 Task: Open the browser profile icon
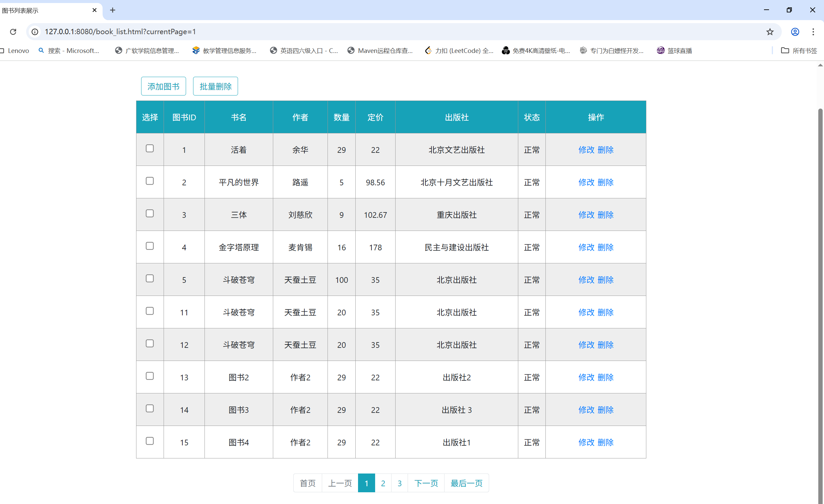point(795,31)
